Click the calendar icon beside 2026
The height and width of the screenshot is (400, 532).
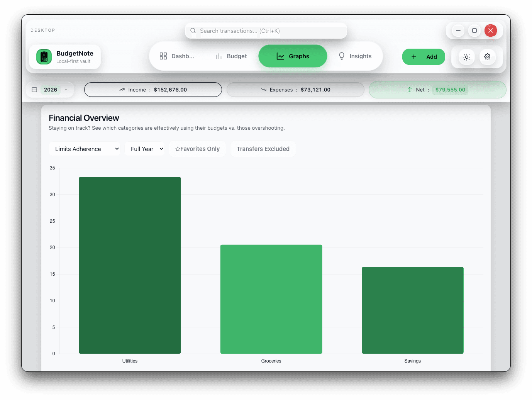point(34,90)
